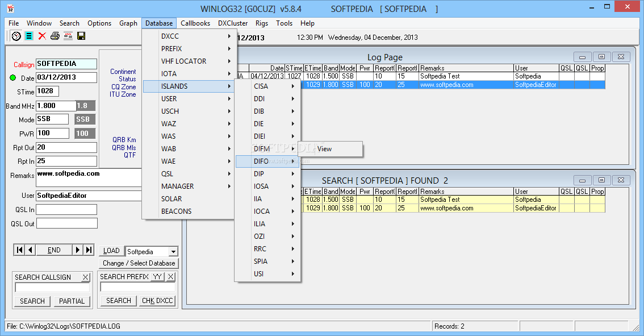Go to previous record arrow button
644x336 pixels.
tap(31, 250)
